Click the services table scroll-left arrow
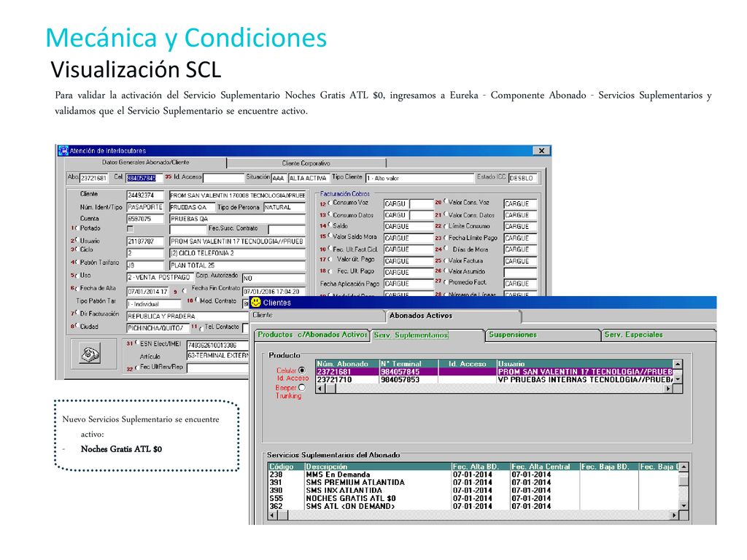The height and width of the screenshot is (560, 747). pos(271,516)
